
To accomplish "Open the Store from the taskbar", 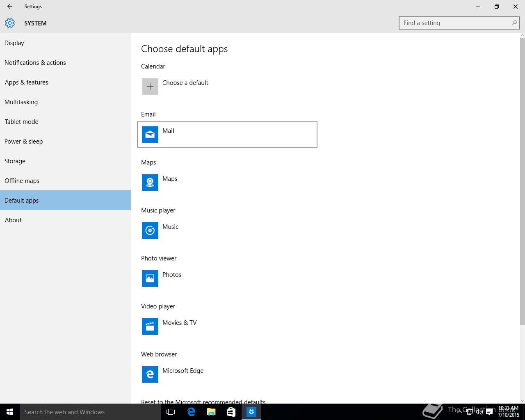I will point(231,412).
